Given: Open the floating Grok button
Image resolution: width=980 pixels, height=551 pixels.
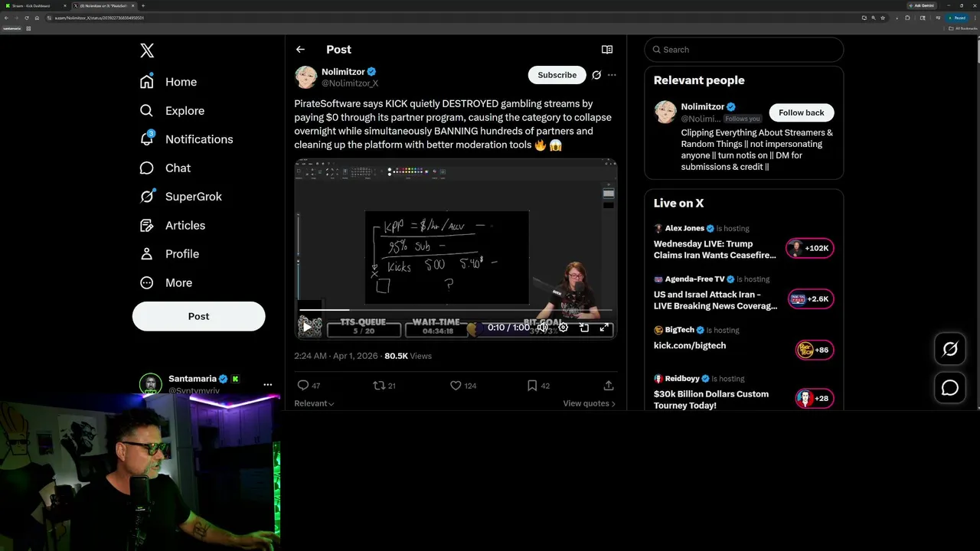Looking at the screenshot, I should tap(950, 349).
